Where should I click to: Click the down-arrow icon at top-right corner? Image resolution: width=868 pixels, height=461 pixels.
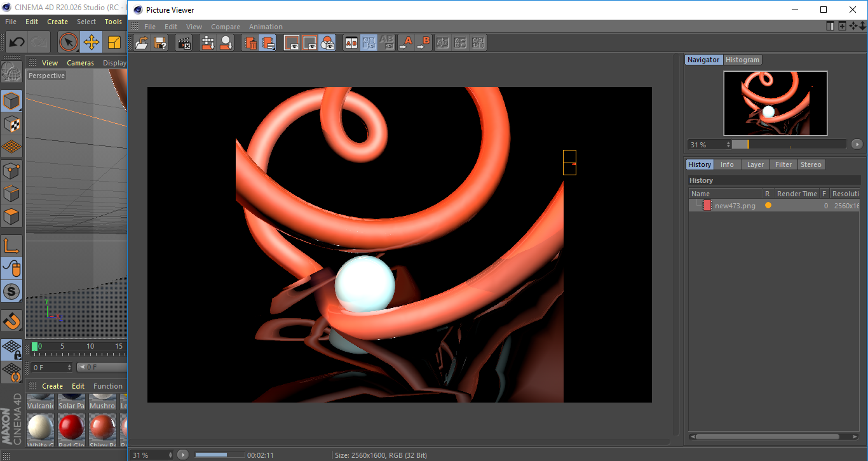click(x=862, y=26)
